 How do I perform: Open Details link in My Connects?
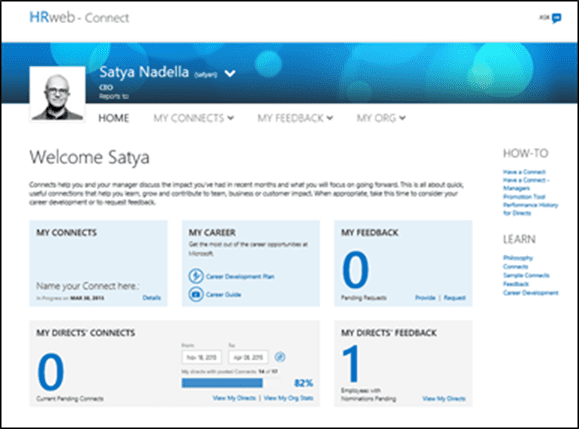click(x=151, y=298)
